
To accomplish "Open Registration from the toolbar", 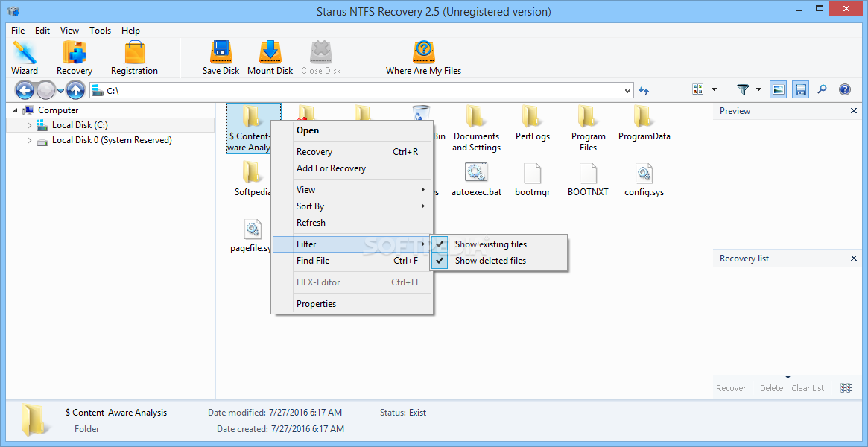I will (134, 57).
